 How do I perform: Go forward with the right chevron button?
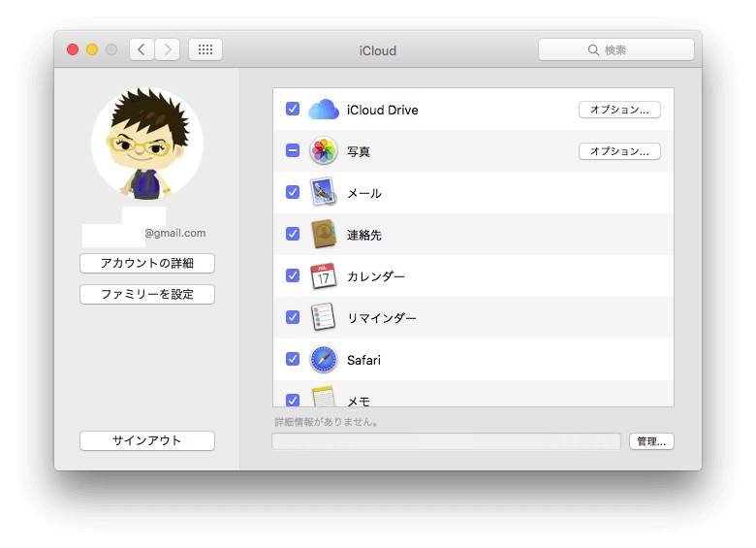[x=168, y=49]
